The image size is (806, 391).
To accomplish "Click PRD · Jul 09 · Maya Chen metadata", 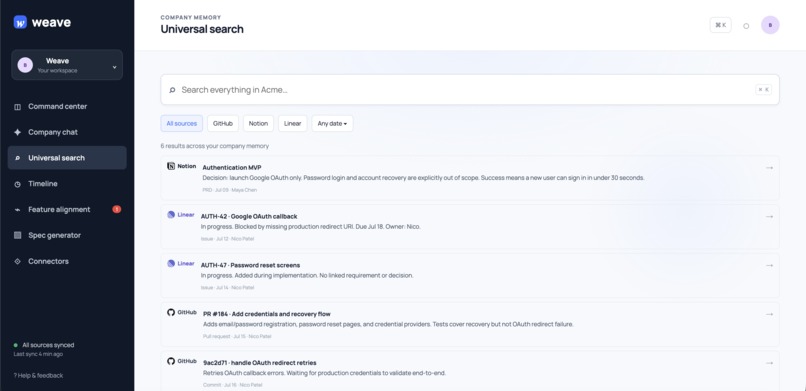I will point(230,190).
